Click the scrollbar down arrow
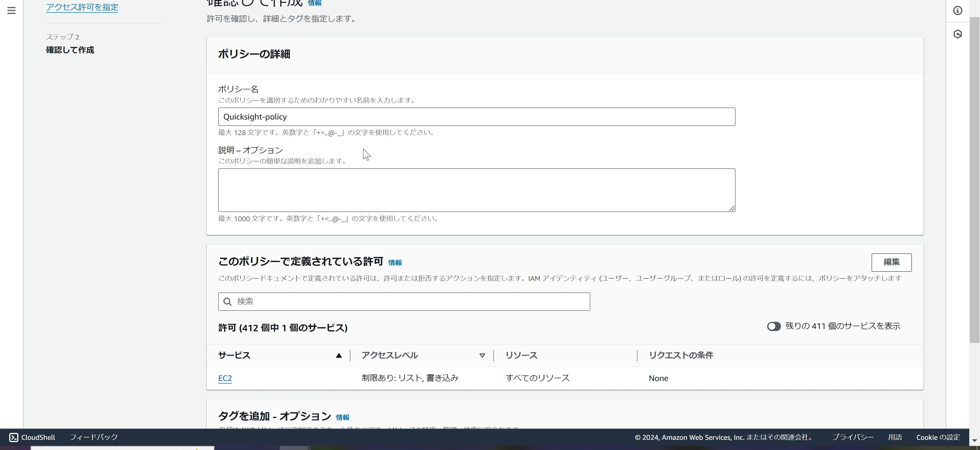The height and width of the screenshot is (450, 980). click(x=974, y=440)
